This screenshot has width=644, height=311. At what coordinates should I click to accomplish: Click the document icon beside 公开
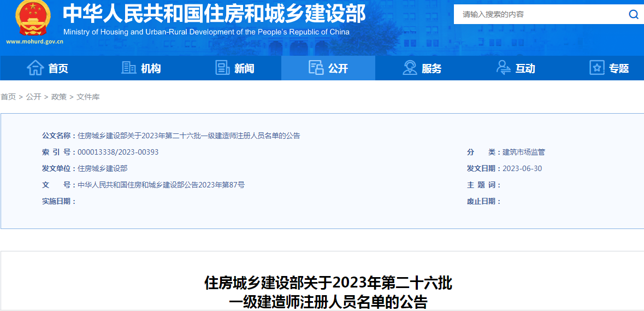316,68
